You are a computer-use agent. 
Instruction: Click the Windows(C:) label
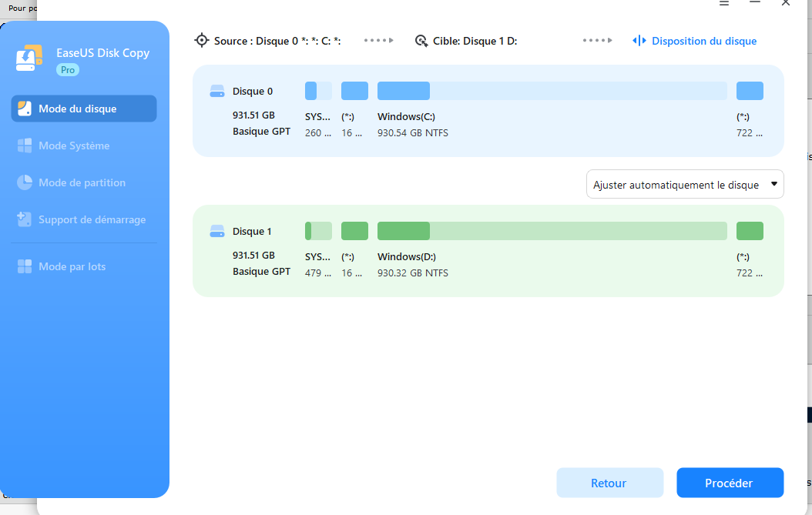[407, 117]
